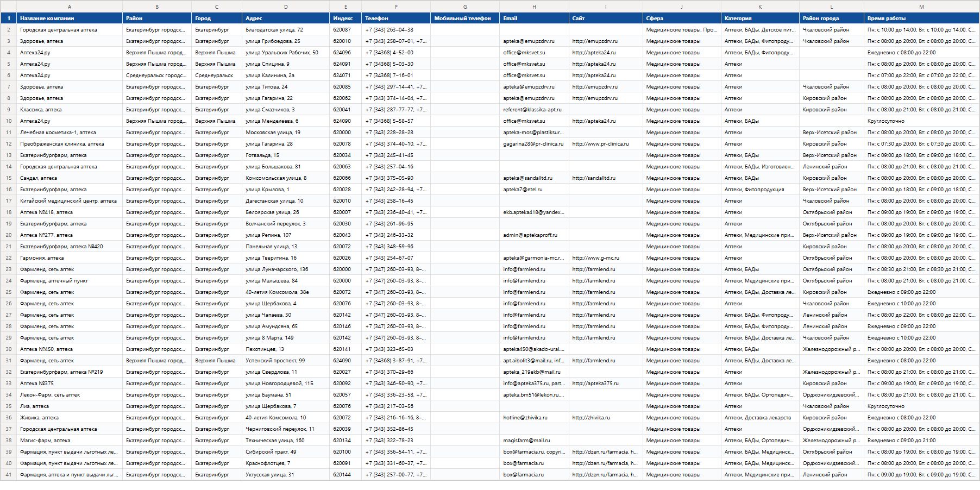
Task: Click address 'улица Луначарского, 136'
Action: pyautogui.click(x=286, y=269)
